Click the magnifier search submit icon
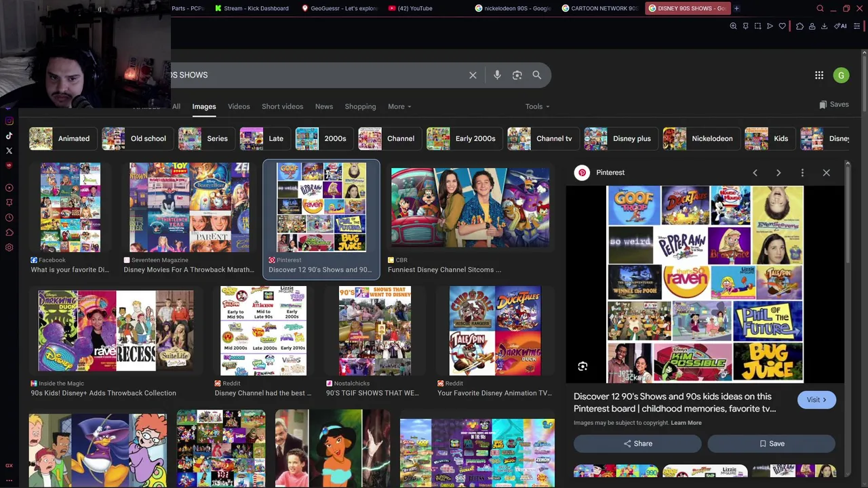The image size is (868, 488). click(537, 75)
